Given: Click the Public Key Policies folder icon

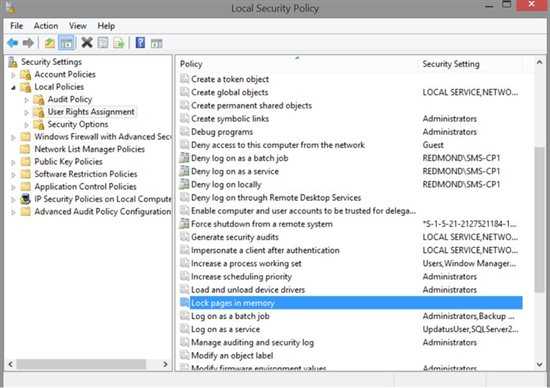Looking at the screenshot, I should click(26, 162).
